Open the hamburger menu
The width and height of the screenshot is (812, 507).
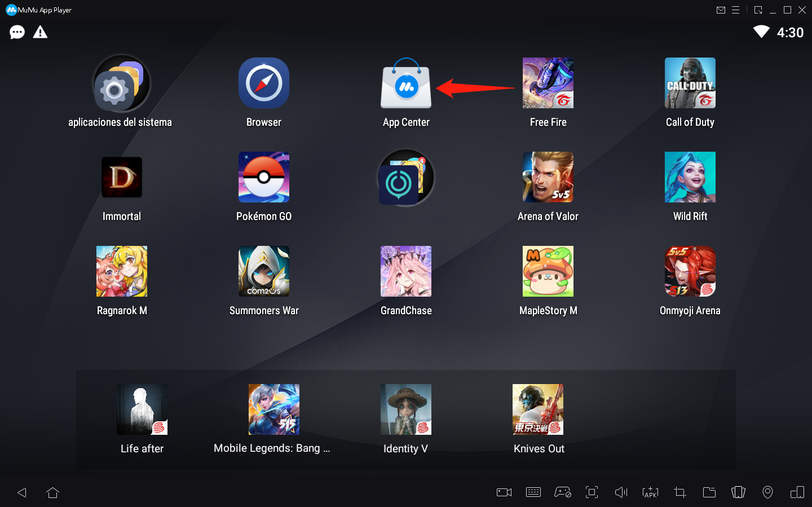736,10
